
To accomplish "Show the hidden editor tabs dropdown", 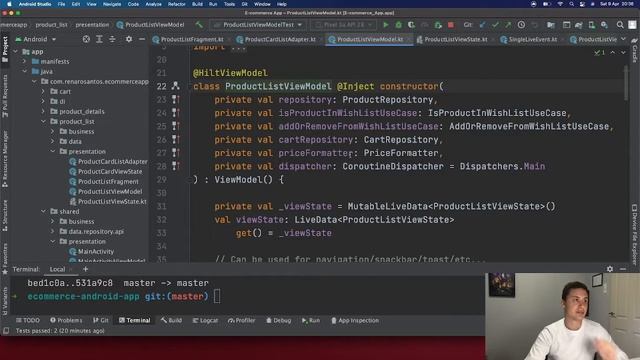I will (x=623, y=39).
